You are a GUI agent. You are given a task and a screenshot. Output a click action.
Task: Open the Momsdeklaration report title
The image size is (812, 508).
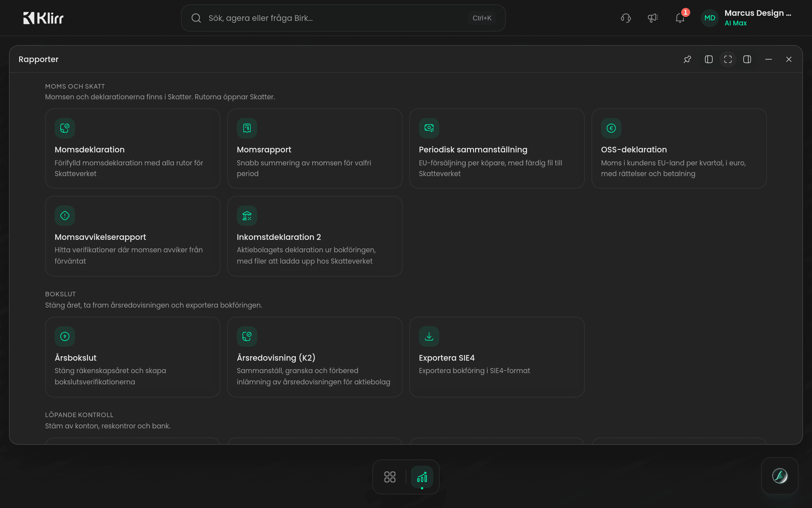point(90,150)
